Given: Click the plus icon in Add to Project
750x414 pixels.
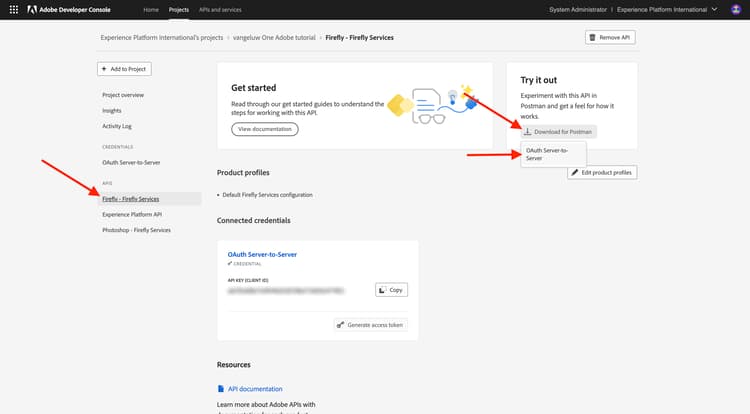Looking at the screenshot, I should (x=104, y=69).
